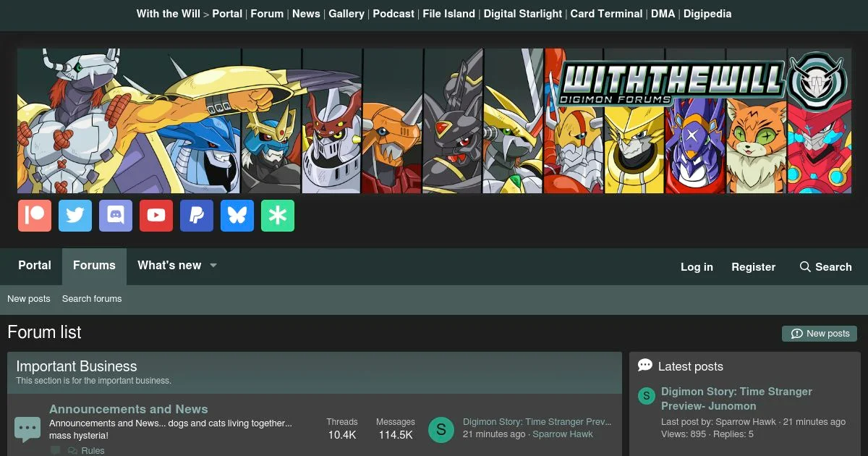
Task: Open the Twitter social icon
Action: pyautogui.click(x=75, y=216)
